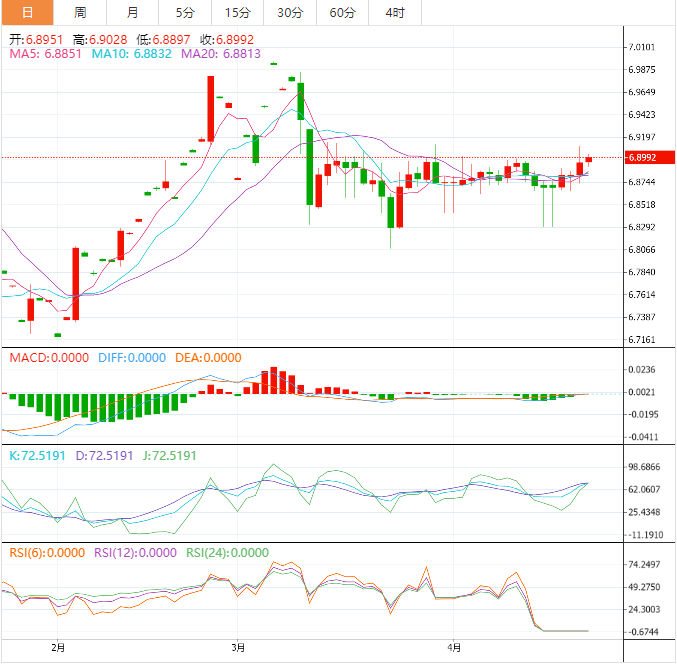Open the 5分 timeframe tab

(x=185, y=13)
